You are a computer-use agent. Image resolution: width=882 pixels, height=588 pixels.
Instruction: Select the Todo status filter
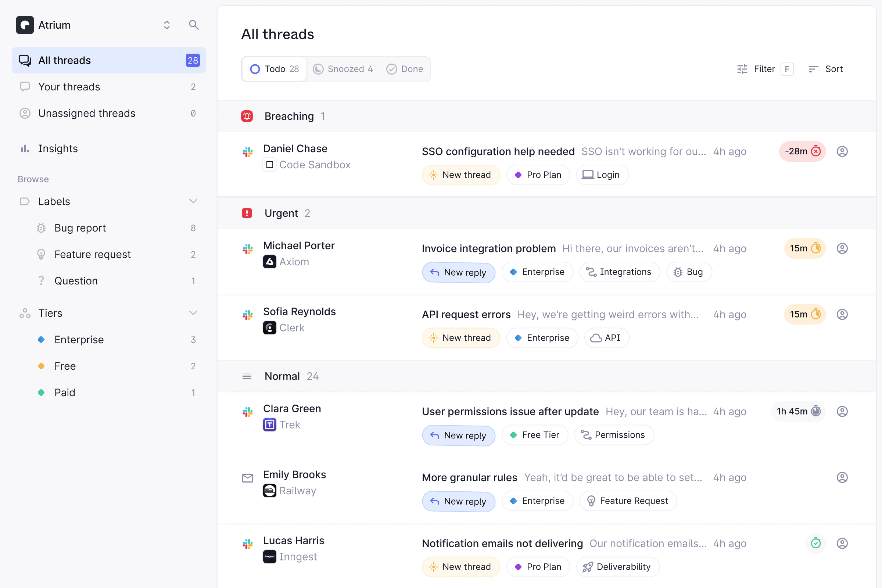click(274, 69)
